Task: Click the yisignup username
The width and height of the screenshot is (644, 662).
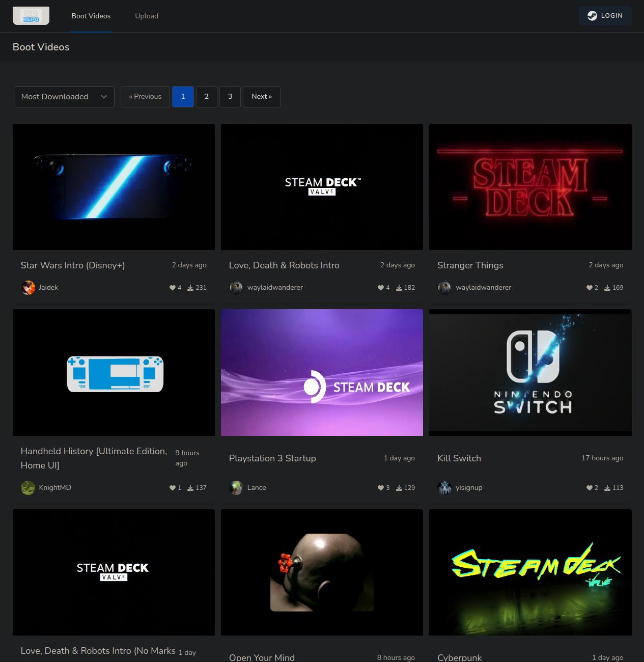Action: point(469,488)
